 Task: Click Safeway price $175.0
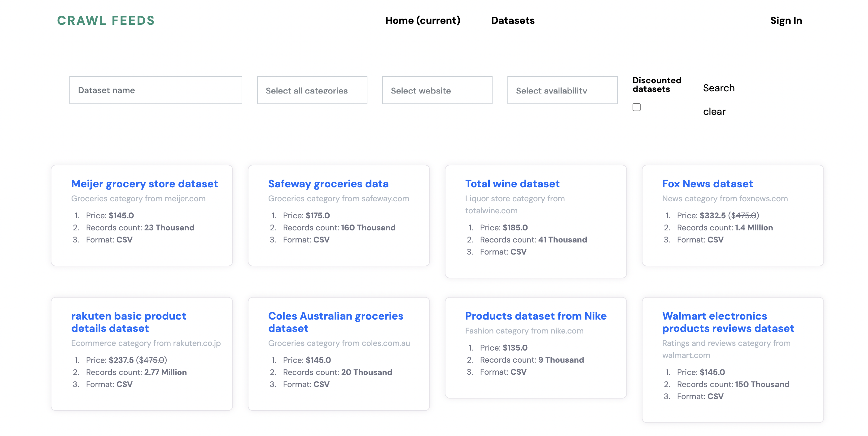tap(318, 215)
